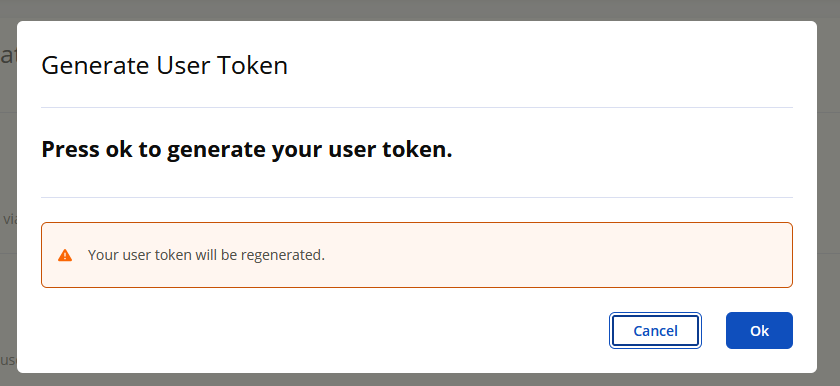Click 'Your user token will be regenerated' message
This screenshot has height=386, width=840.
206,255
